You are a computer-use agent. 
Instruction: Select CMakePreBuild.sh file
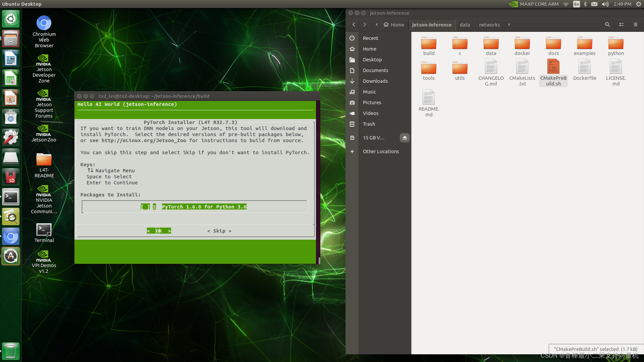553,73
